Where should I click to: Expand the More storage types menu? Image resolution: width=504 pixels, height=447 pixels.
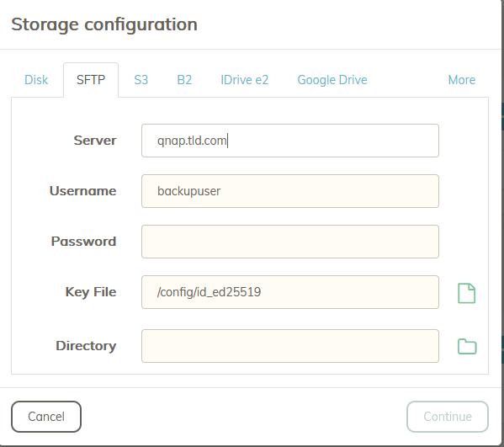click(x=462, y=80)
